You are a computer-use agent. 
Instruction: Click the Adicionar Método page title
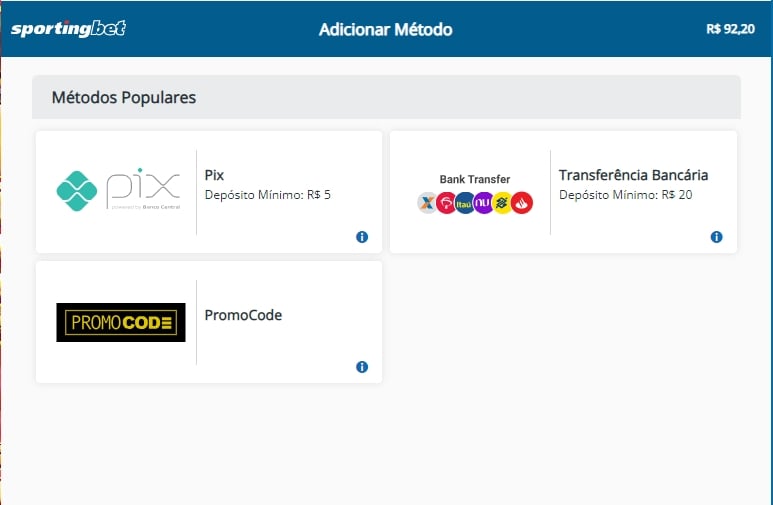[385, 29]
